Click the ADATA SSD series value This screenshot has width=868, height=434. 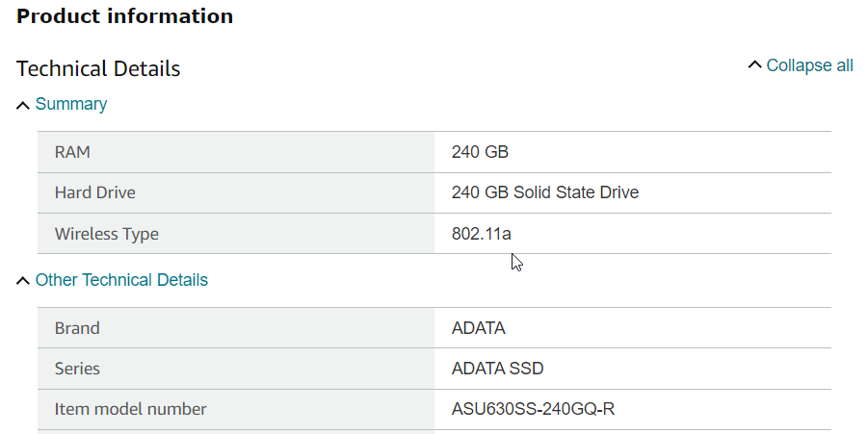click(x=497, y=369)
